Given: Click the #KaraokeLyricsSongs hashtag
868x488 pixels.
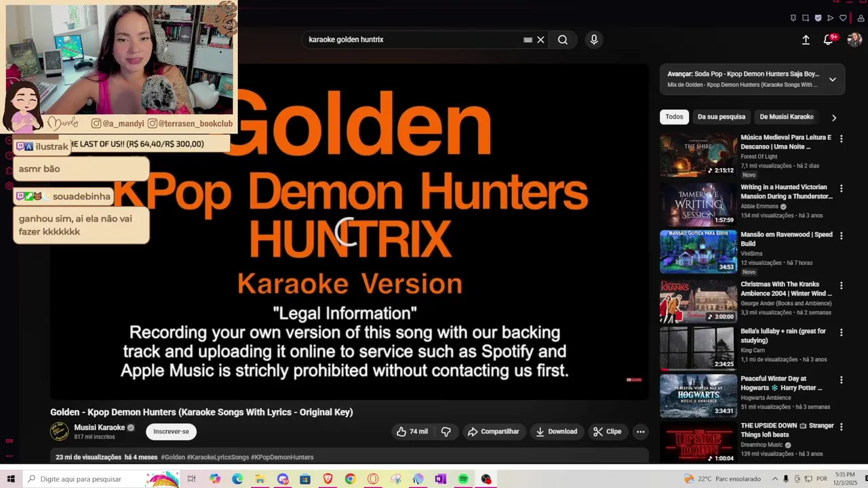Looking at the screenshot, I should pyautogui.click(x=218, y=457).
